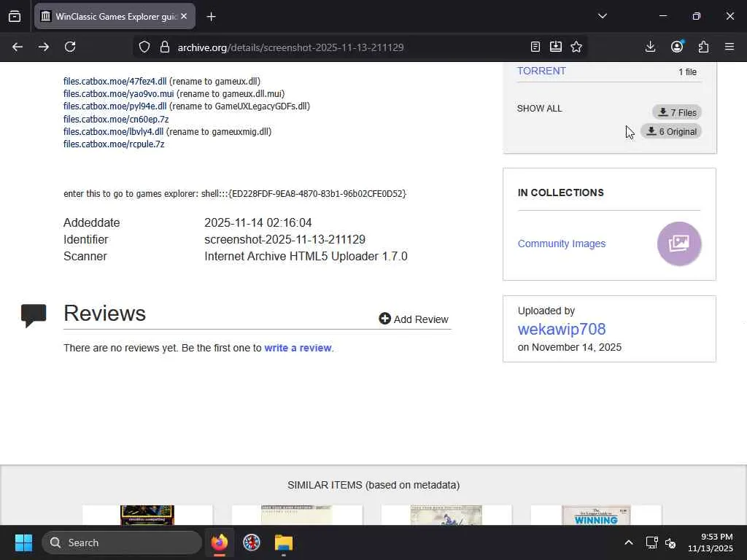This screenshot has width=747, height=560.
Task: Open Extensions puzzle icon
Action: click(703, 47)
